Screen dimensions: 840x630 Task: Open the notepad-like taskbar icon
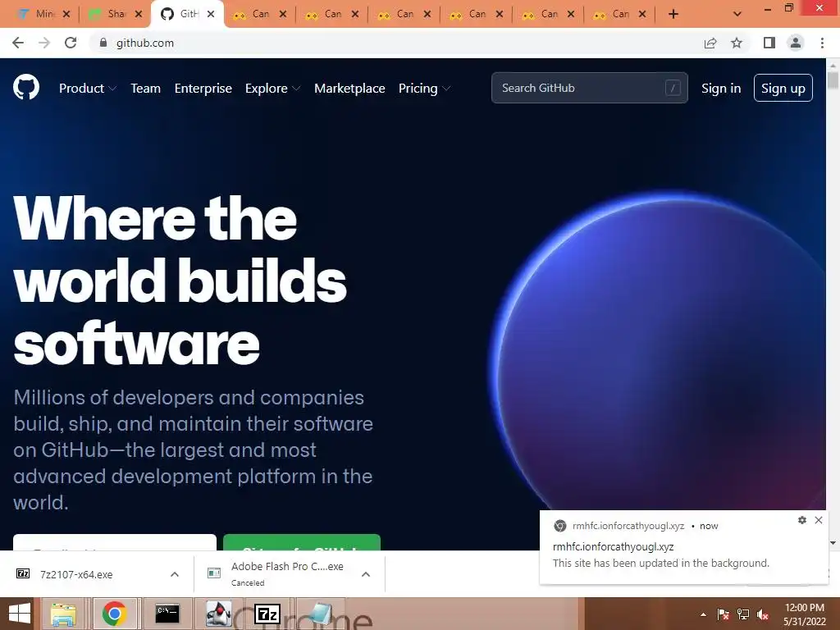[320, 614]
